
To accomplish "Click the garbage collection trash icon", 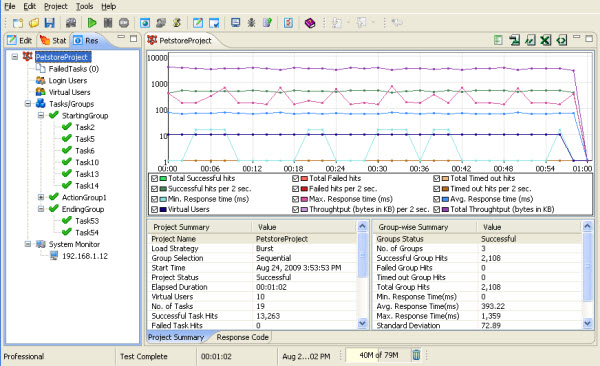I will pos(416,355).
